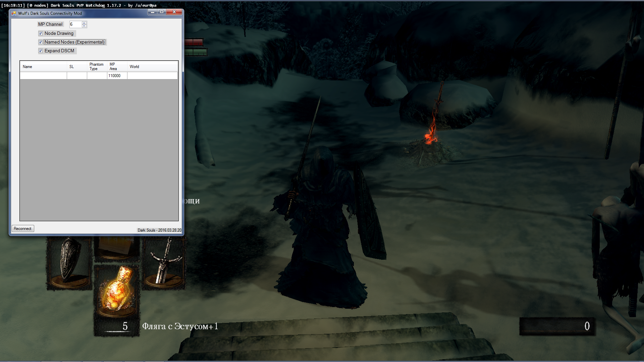Click the connectivity mod window icon
The height and width of the screenshot is (362, 644).
14,13
